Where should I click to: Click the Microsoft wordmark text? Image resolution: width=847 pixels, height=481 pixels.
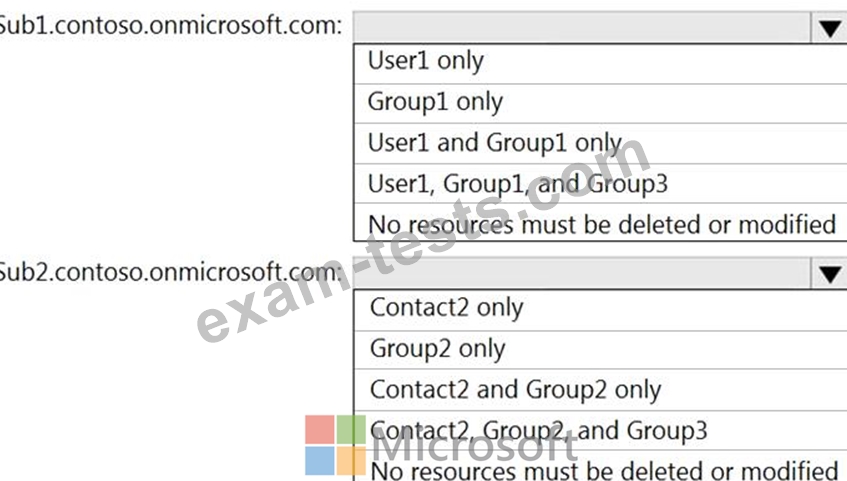pos(475,447)
